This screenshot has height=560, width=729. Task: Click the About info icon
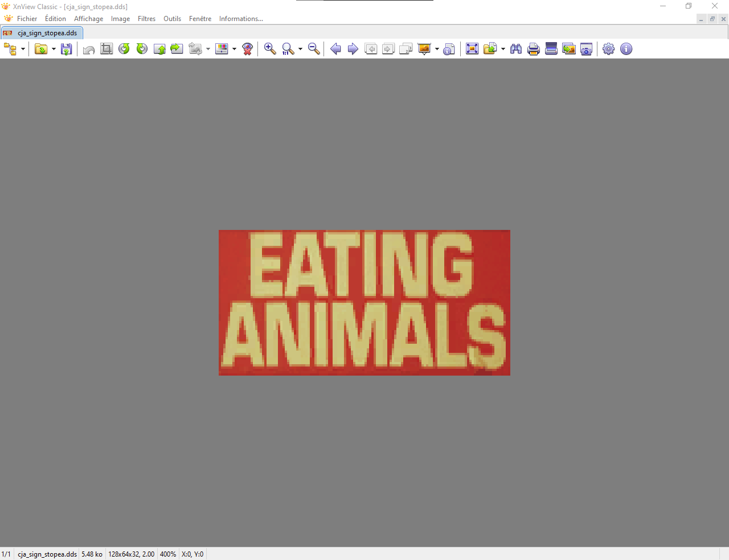pos(626,49)
